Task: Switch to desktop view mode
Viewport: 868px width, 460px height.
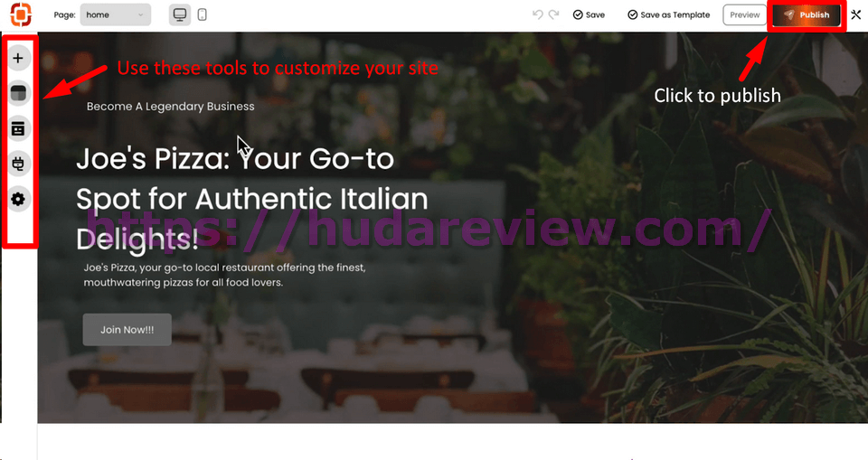Action: pos(180,15)
